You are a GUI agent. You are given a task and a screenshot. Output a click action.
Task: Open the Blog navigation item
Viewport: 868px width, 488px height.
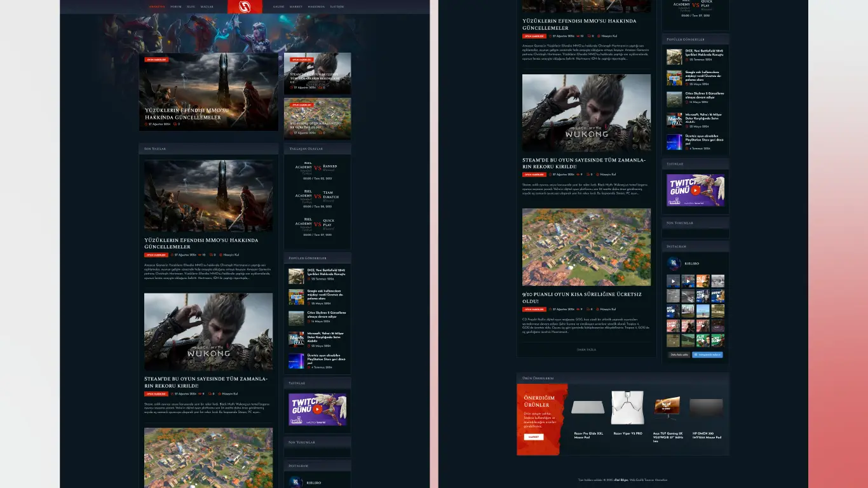click(x=191, y=6)
